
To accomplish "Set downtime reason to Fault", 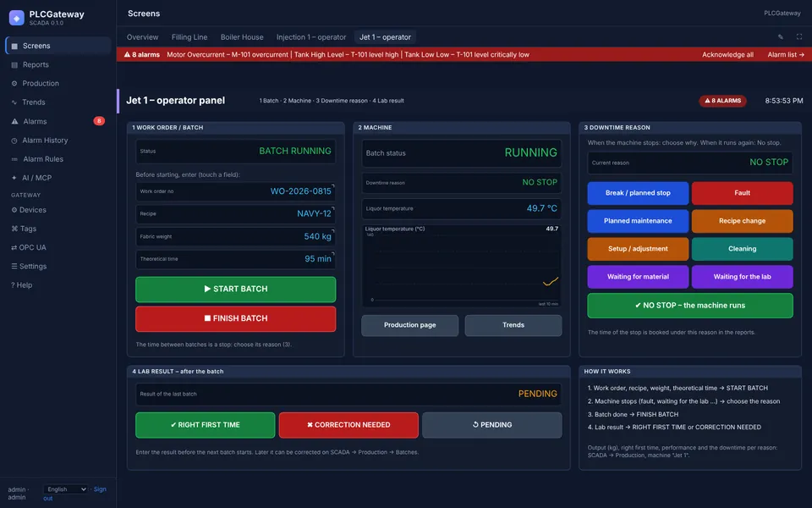I will pyautogui.click(x=742, y=193).
